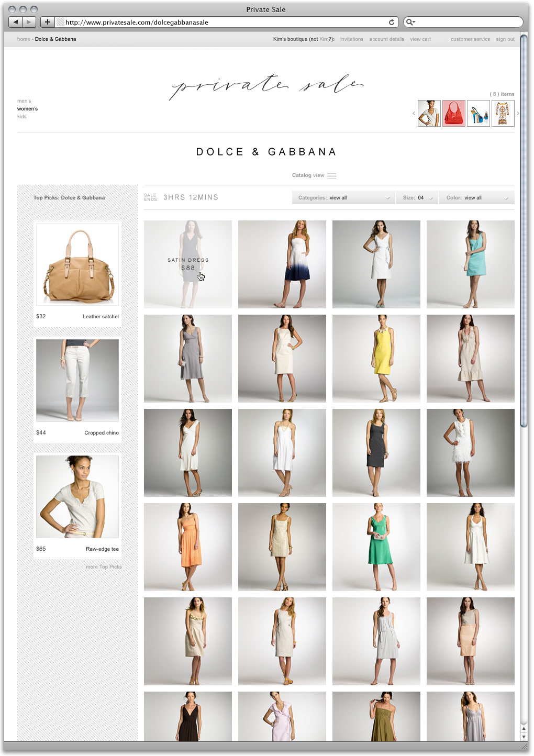The image size is (534, 756).
Task: Open the orange dress thumbnail
Action: pyautogui.click(x=188, y=547)
